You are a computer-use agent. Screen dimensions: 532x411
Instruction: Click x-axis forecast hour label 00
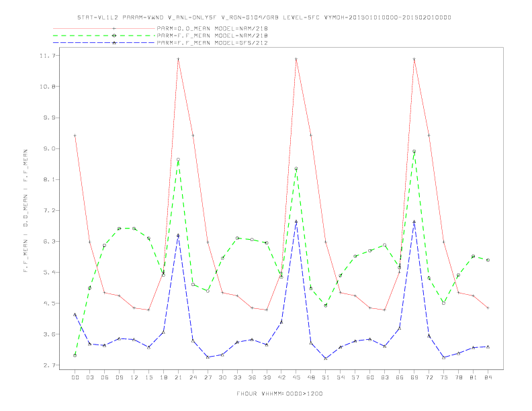coord(75,377)
